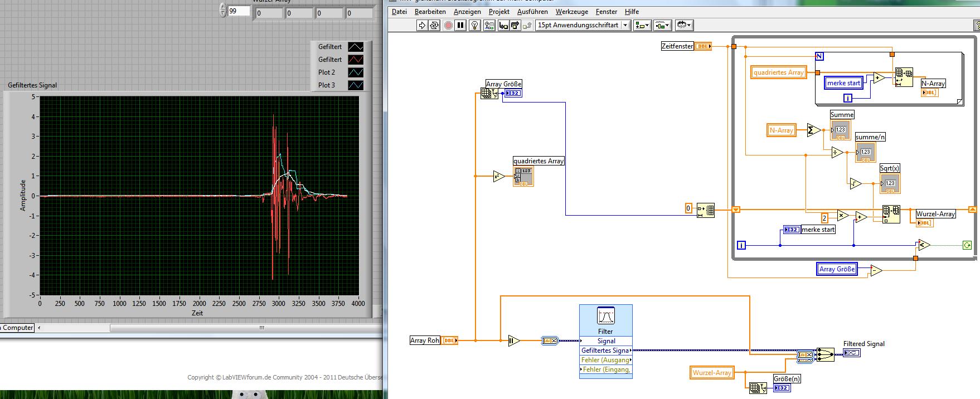
Task: Click the Step Into debugging icon
Action: pyautogui.click(x=503, y=25)
